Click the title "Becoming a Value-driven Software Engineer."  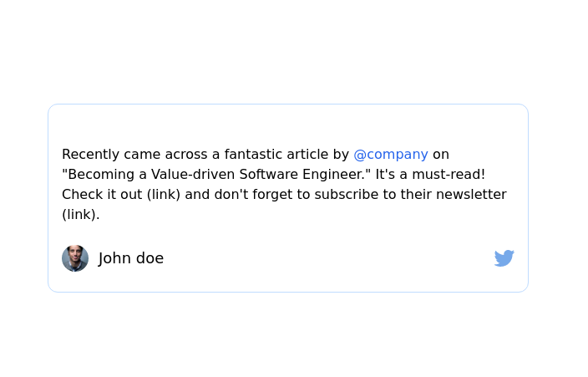216,175
